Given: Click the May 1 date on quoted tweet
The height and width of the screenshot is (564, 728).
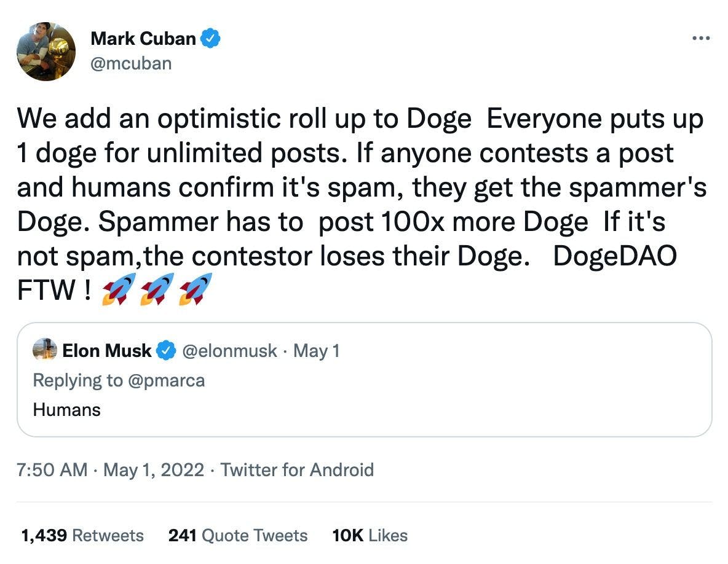Looking at the screenshot, I should click(x=316, y=351).
